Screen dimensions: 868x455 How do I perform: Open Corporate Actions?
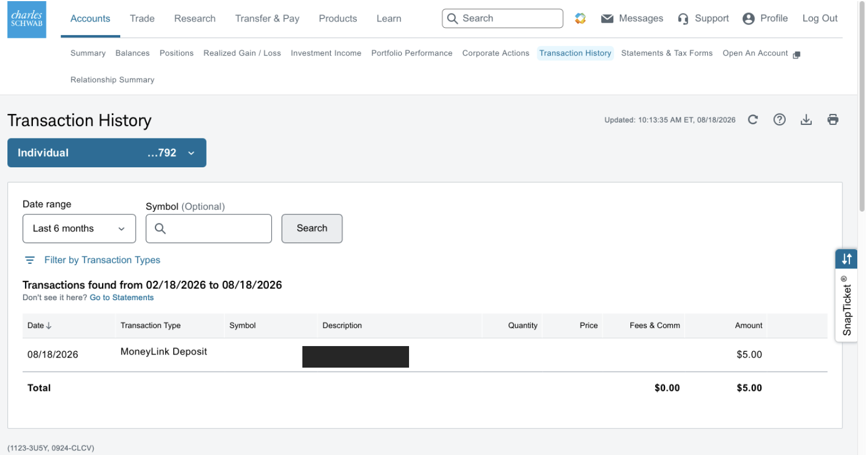496,53
